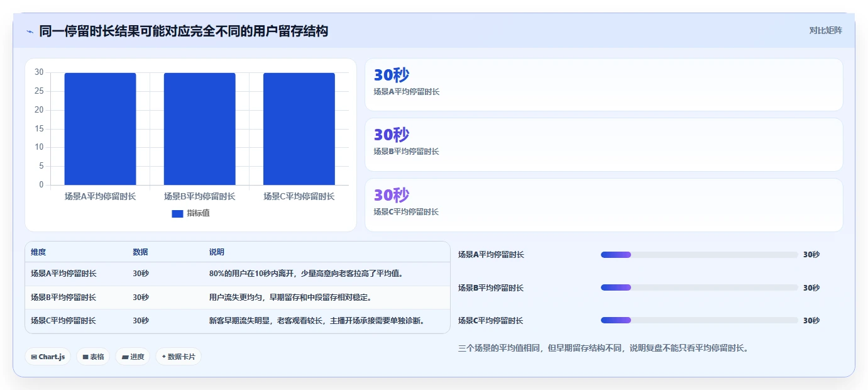Select the 进度 tag chip
The width and height of the screenshot is (868, 390).
133,357
